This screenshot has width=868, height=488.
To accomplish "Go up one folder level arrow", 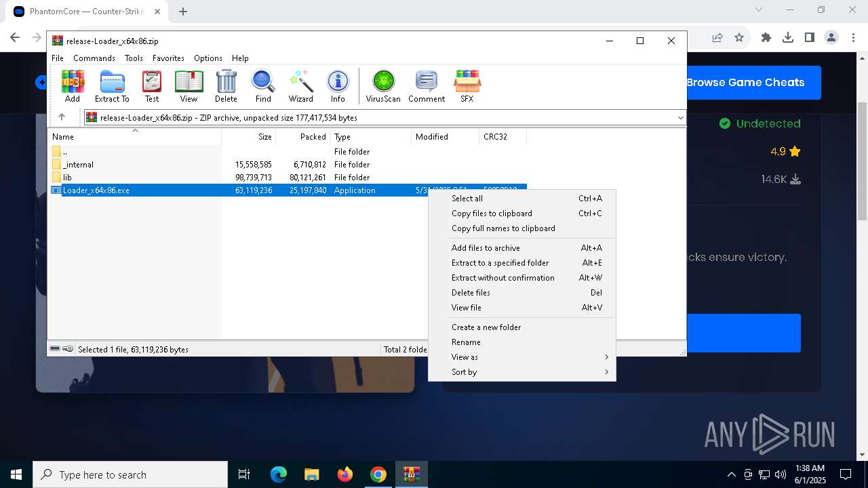I will 62,117.
